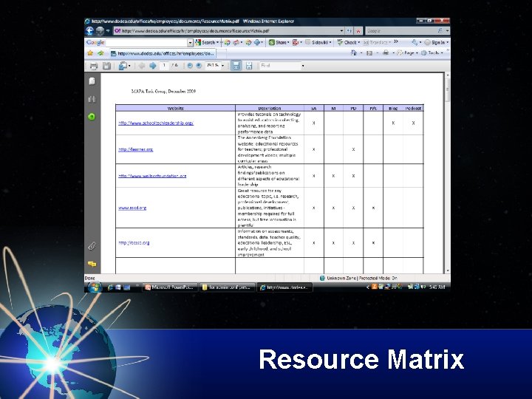Open the Recent Pages dropdown arrow

[108, 31]
